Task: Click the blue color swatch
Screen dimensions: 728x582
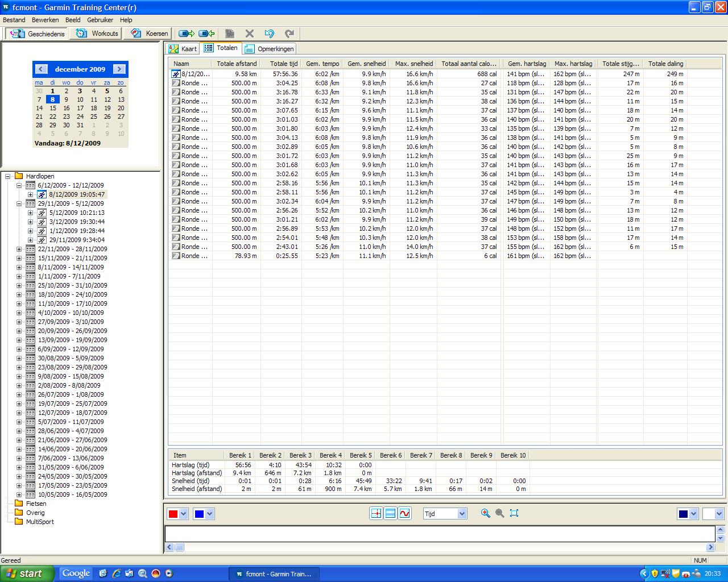Action: 199,514
